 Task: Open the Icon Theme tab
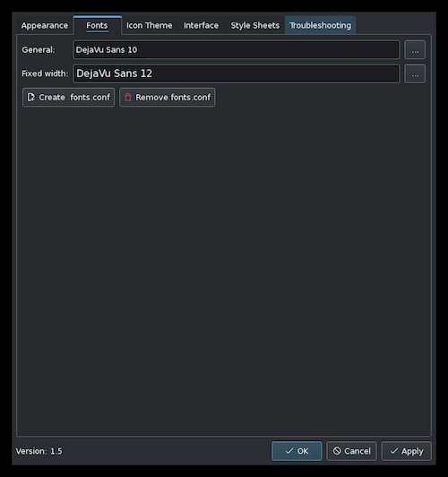point(150,25)
